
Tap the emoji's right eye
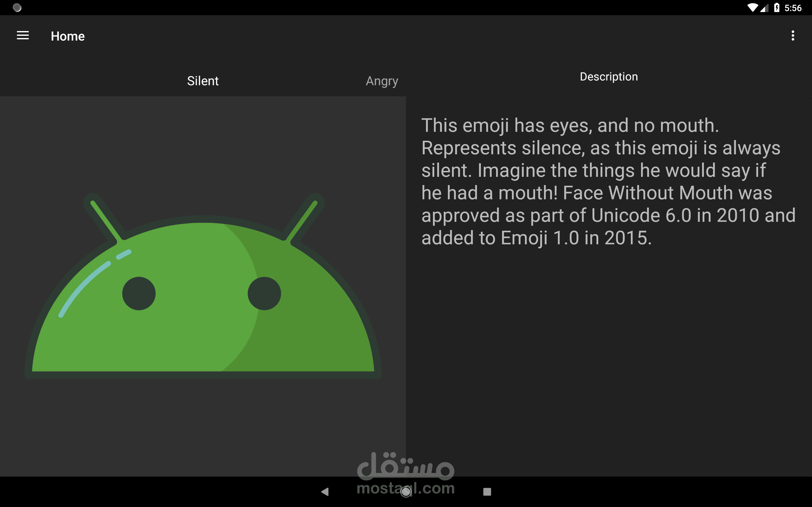[264, 293]
